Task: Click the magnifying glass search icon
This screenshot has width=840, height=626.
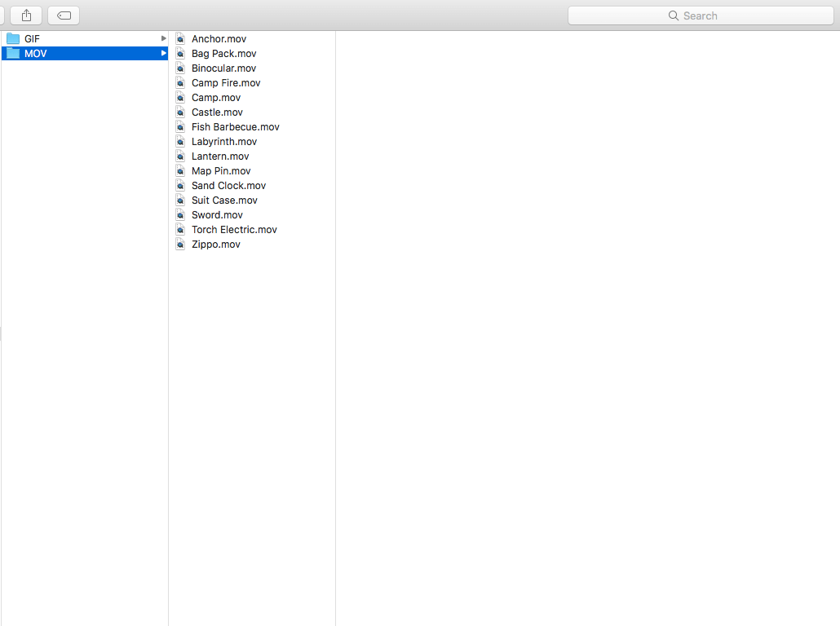Action: click(674, 15)
